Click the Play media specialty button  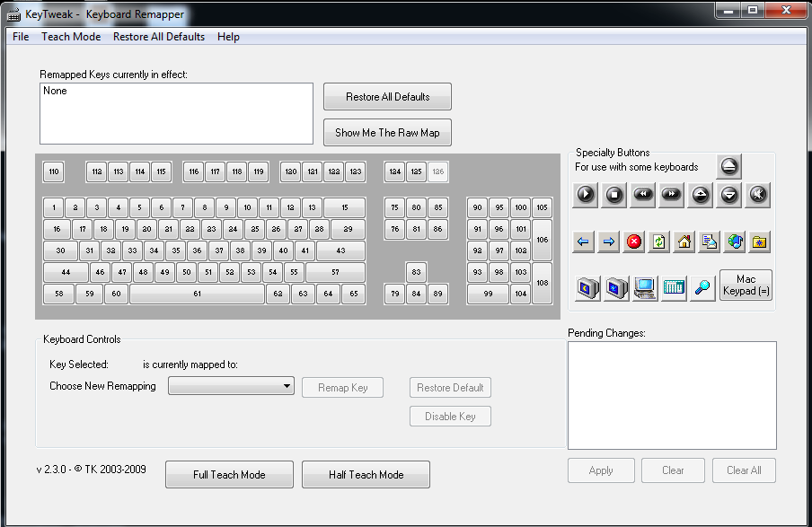point(586,195)
